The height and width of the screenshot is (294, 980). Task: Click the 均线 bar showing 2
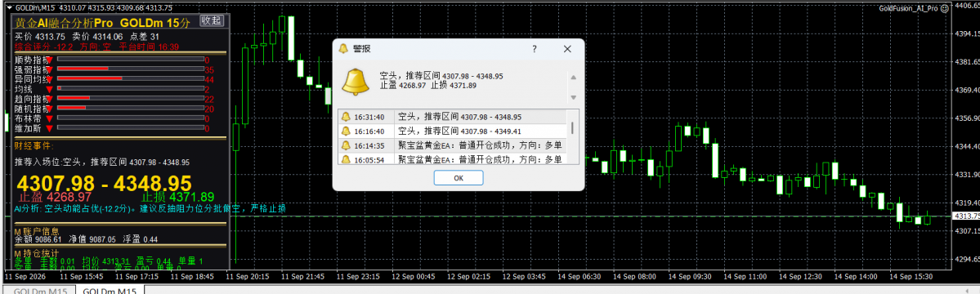pyautogui.click(x=131, y=88)
